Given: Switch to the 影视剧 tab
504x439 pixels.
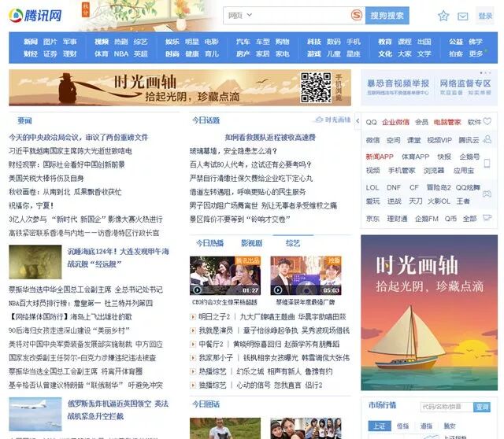Looking at the screenshot, I should click(251, 243).
